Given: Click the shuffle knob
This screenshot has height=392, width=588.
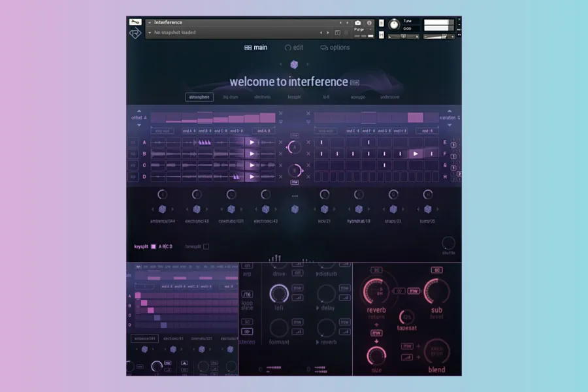Looking at the screenshot, I should tap(448, 244).
